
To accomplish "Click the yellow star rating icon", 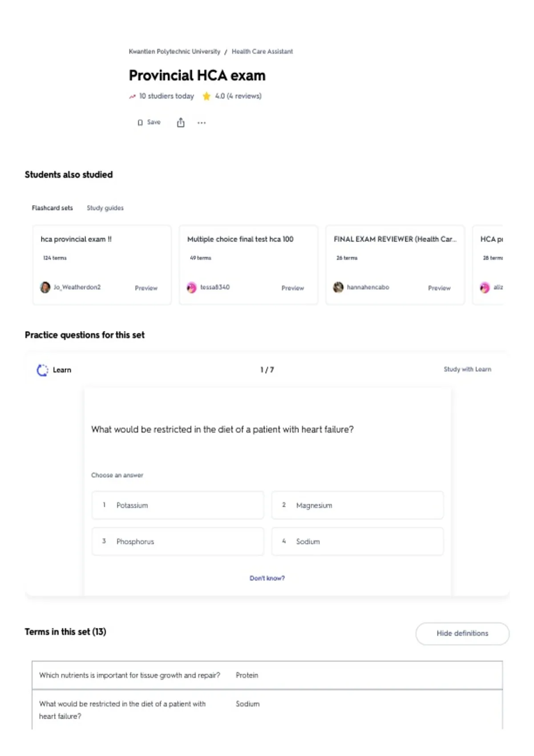I will tap(206, 96).
